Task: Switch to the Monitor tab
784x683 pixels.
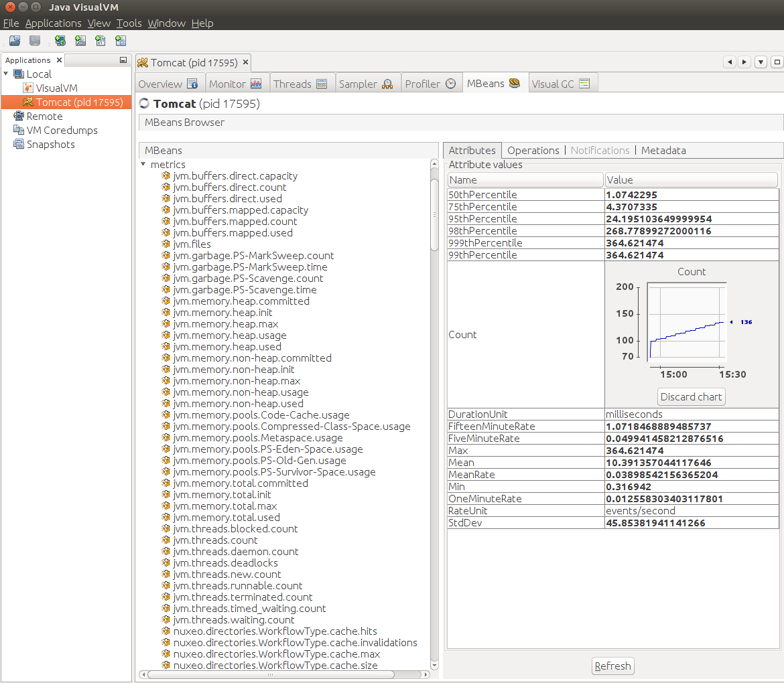Action: point(236,84)
